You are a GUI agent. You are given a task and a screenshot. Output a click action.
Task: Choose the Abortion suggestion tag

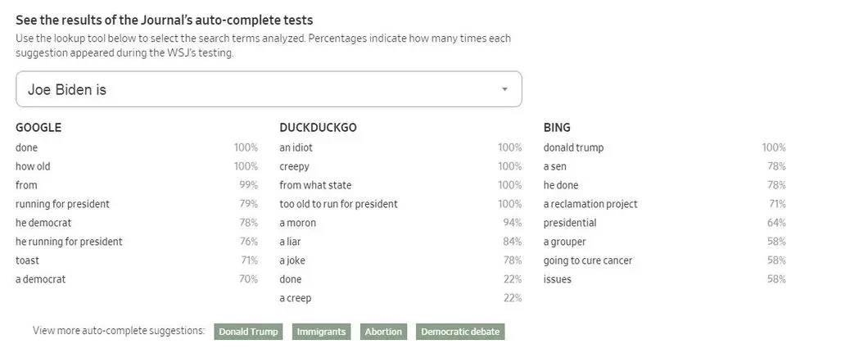click(383, 332)
